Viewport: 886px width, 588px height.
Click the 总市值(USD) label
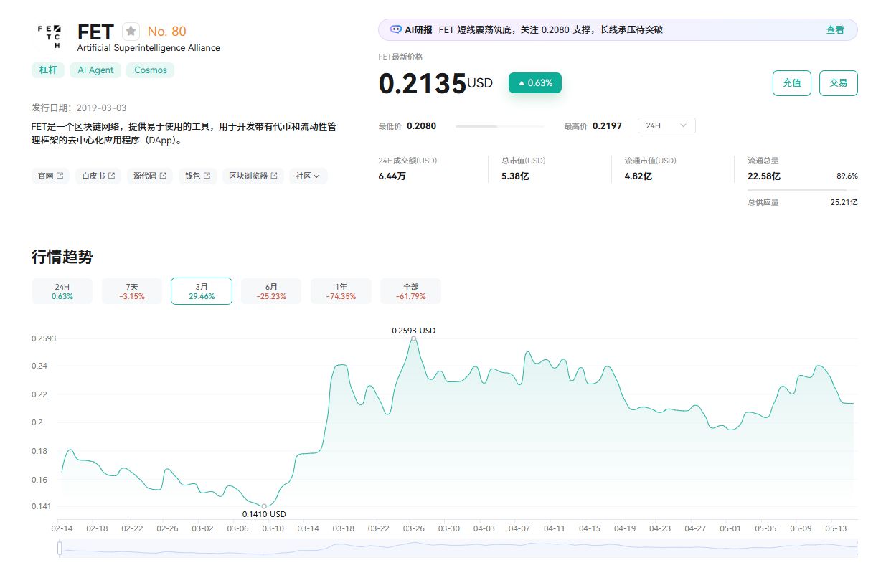click(x=524, y=161)
